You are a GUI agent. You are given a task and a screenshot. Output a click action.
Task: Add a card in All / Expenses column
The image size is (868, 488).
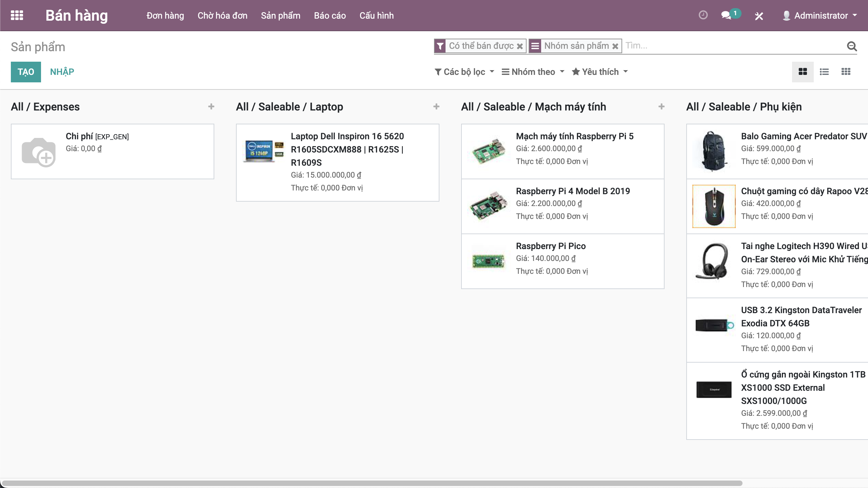(211, 107)
